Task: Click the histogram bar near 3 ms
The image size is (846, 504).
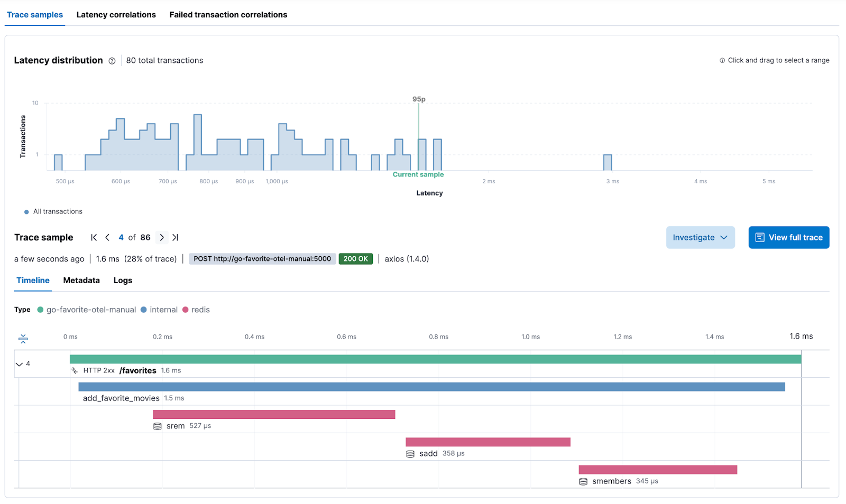Action: (x=608, y=163)
